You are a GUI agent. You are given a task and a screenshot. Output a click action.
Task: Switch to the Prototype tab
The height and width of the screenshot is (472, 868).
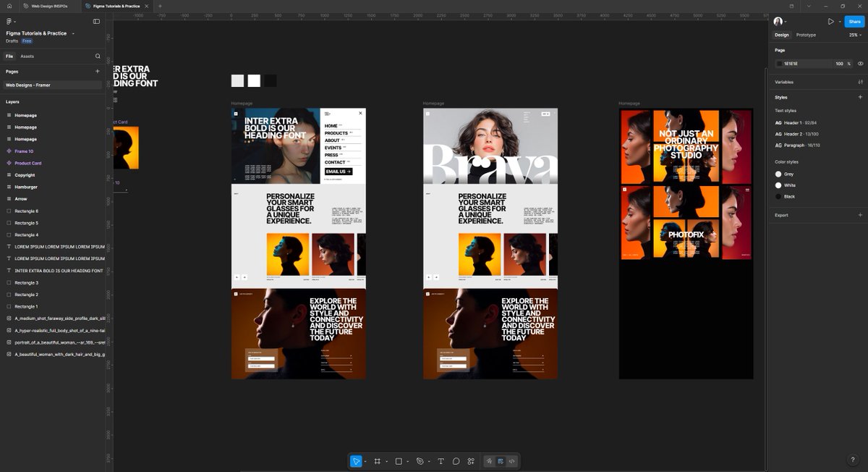coord(806,35)
